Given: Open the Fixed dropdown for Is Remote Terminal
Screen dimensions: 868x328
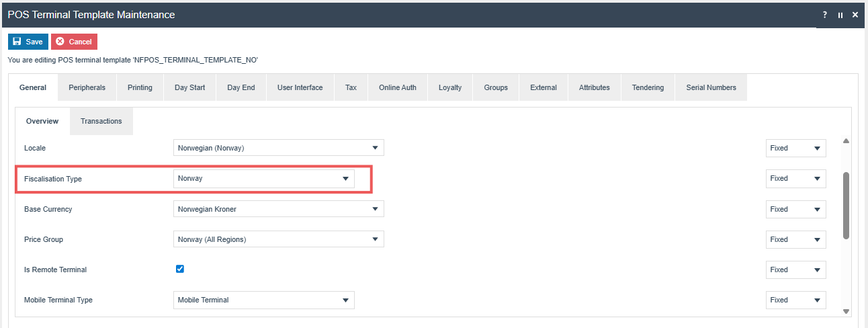Looking at the screenshot, I should click(x=796, y=270).
